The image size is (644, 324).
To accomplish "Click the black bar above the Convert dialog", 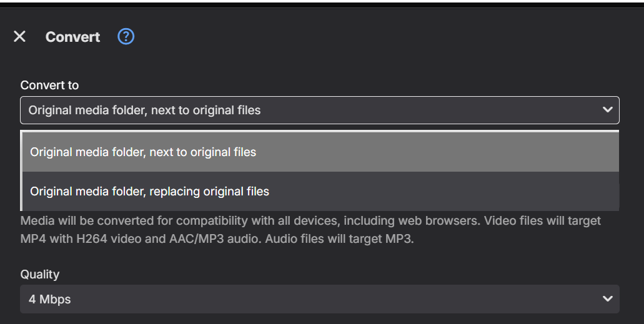I will click(322, 4).
